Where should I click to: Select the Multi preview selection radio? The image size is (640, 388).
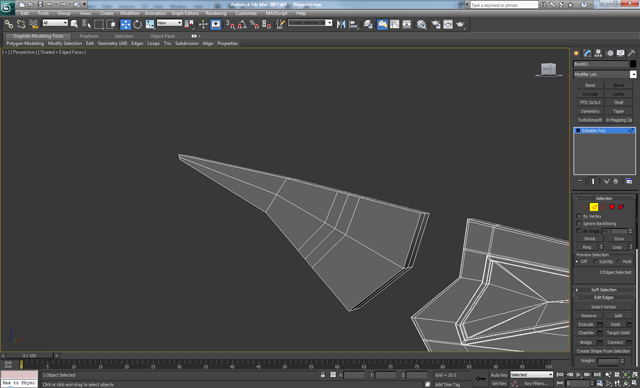click(x=619, y=262)
